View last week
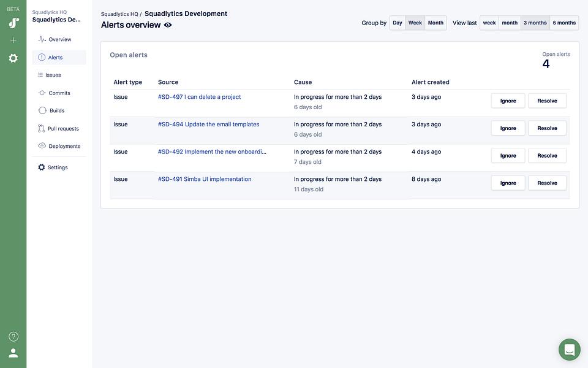 click(489, 23)
